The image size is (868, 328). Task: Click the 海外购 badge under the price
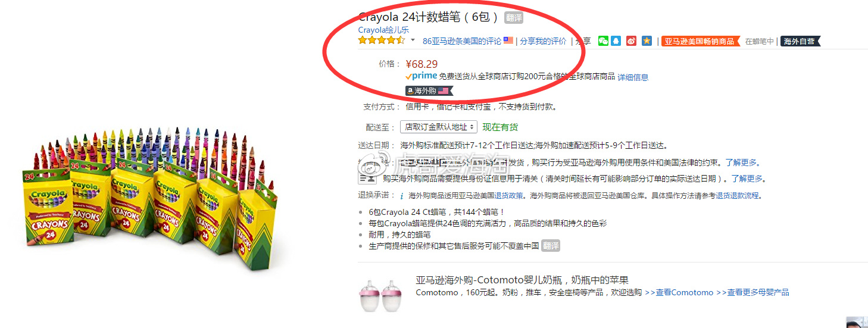click(429, 91)
